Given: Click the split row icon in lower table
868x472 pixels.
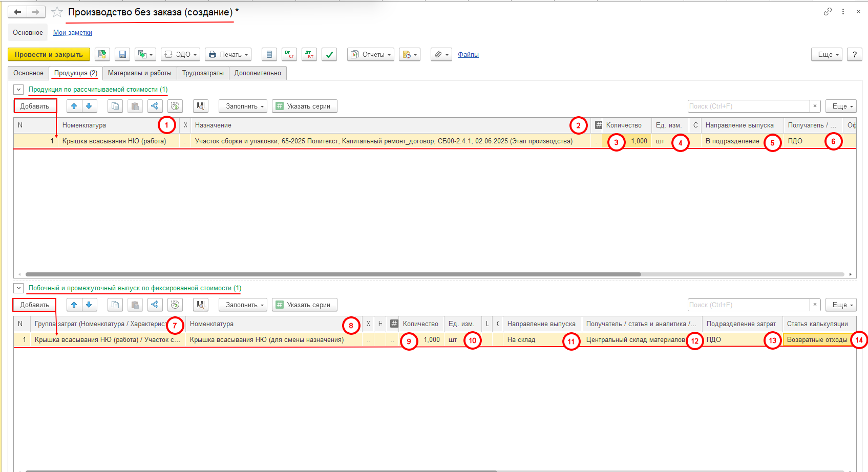Looking at the screenshot, I should (155, 305).
